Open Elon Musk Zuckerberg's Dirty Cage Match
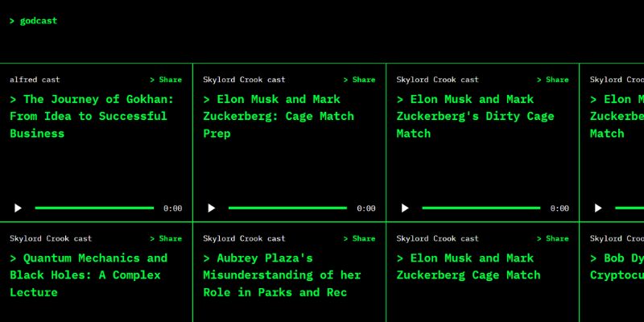Screen dimensions: 644x322 point(475,116)
